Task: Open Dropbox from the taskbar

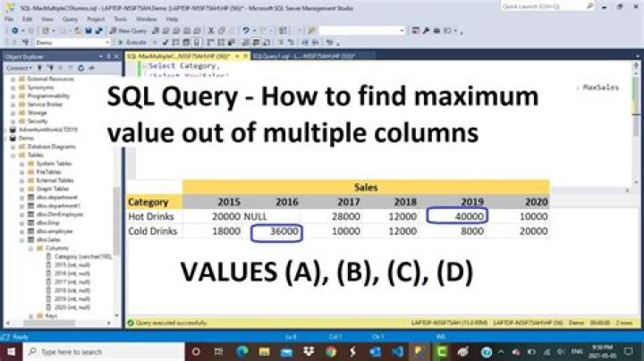Action: point(309,352)
